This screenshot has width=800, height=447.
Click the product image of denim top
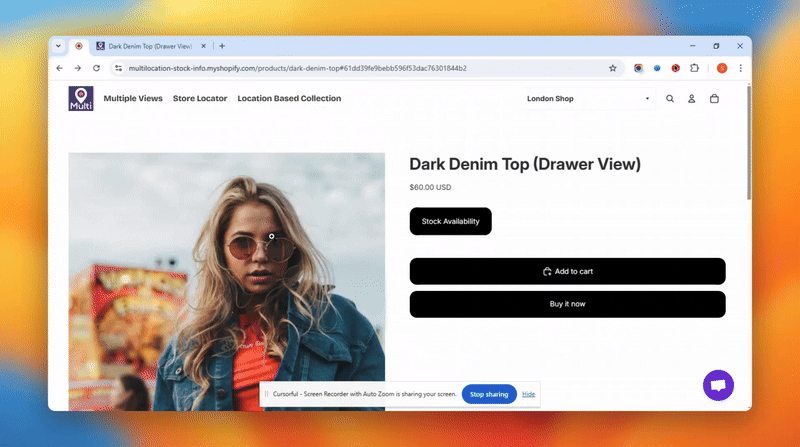point(227,282)
